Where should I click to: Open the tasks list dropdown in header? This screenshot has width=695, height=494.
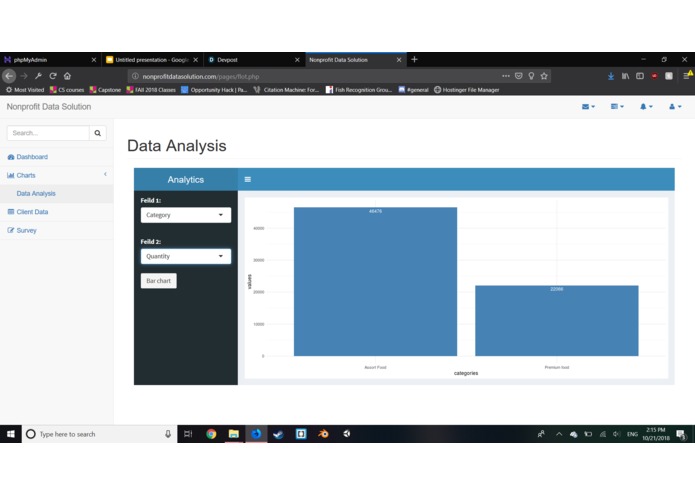[x=617, y=106]
